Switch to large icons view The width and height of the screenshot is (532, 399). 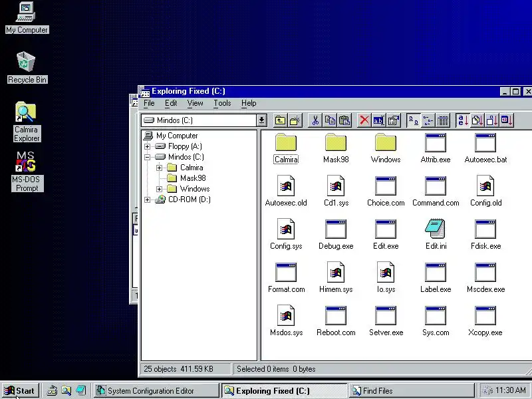(413, 120)
